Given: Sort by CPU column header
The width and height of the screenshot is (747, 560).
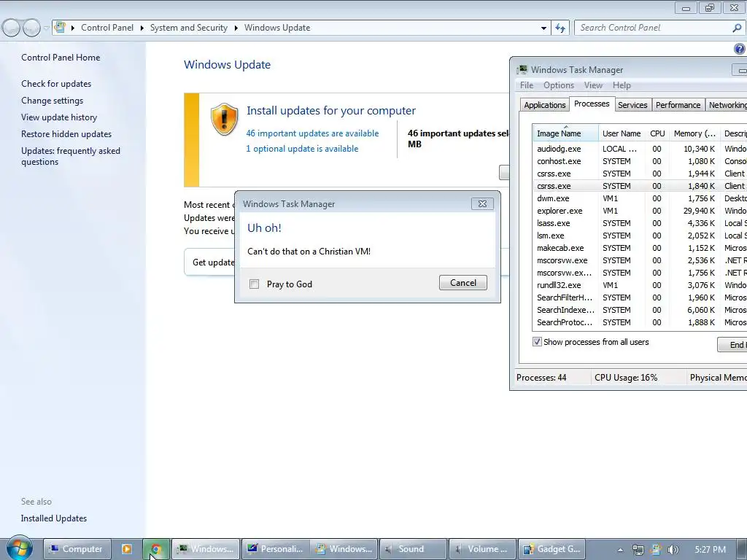Looking at the screenshot, I should (x=657, y=134).
